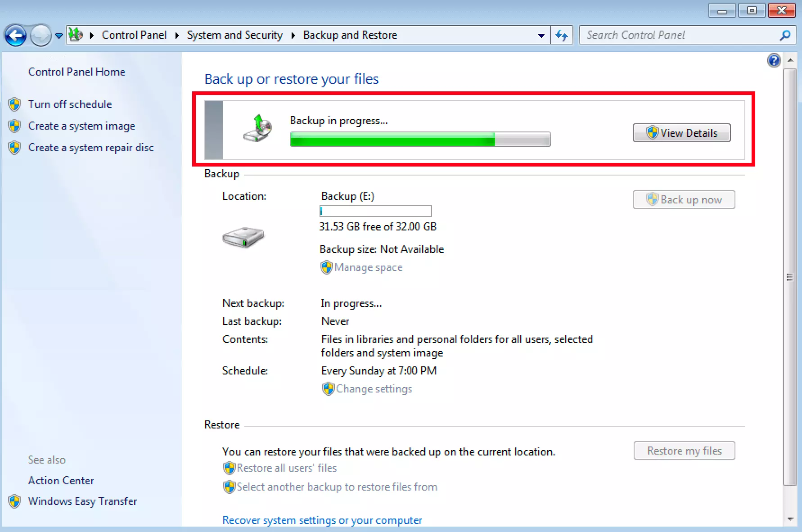Click the search magnifier icon
802x532 pixels.
[x=785, y=35]
